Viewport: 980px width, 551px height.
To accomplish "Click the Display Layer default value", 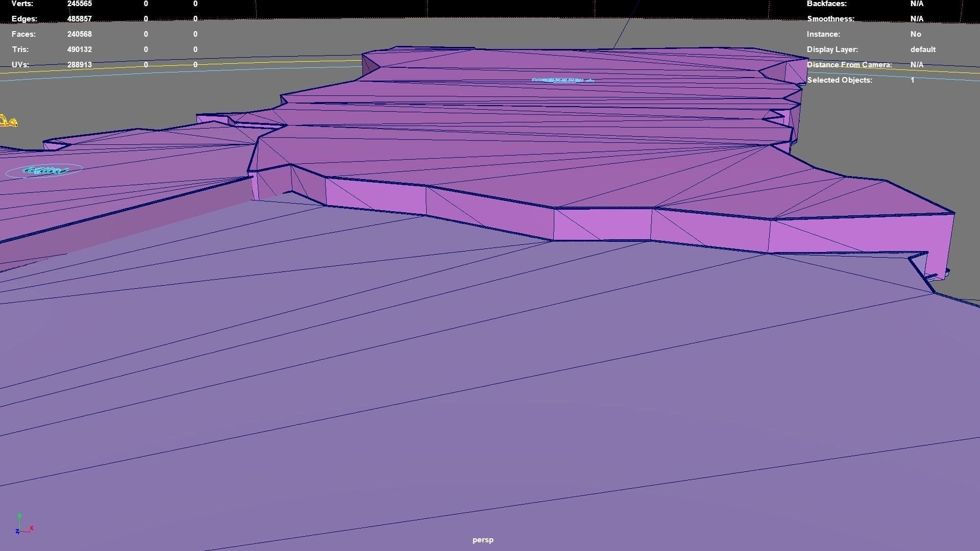I will pyautogui.click(x=922, y=49).
